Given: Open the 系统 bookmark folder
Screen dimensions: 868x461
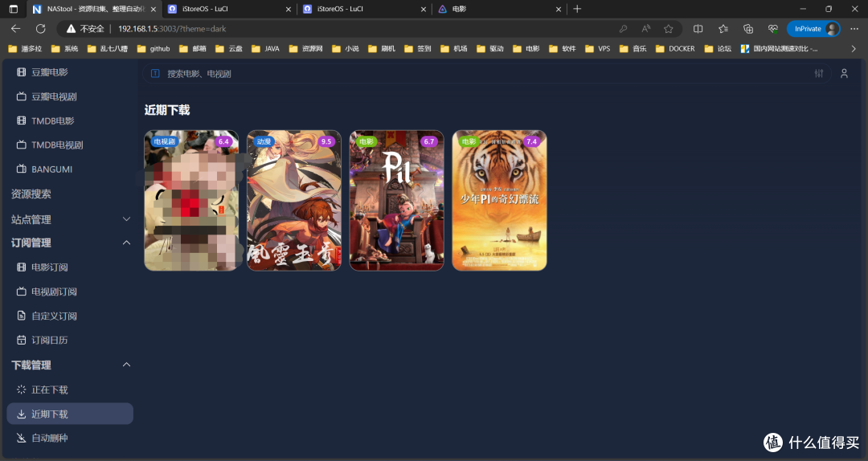Looking at the screenshot, I should tap(64, 49).
